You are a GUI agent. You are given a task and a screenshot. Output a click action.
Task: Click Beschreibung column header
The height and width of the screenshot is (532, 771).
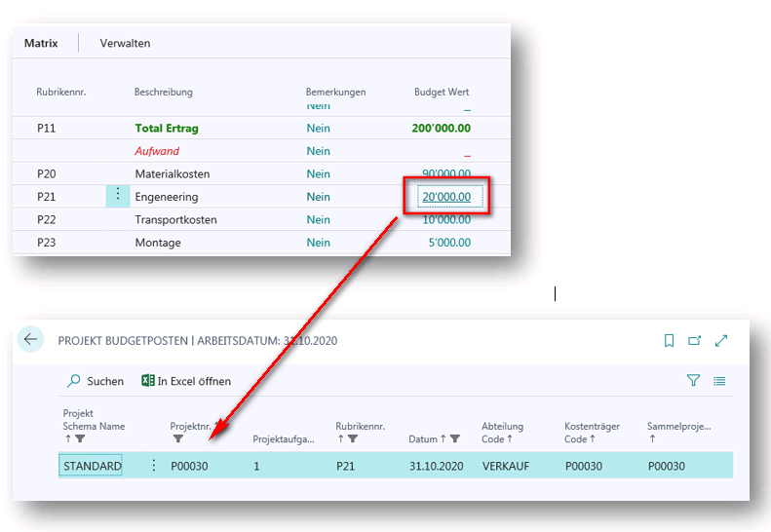[x=163, y=92]
